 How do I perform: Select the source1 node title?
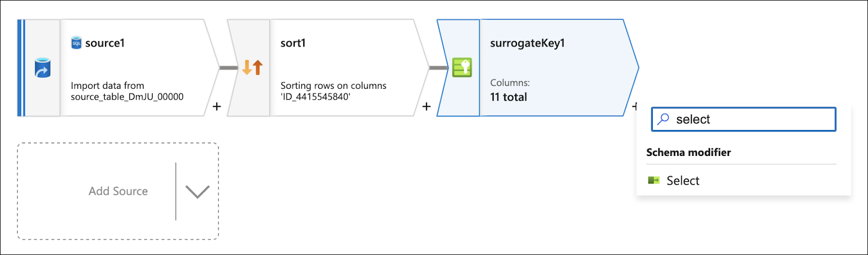click(105, 43)
